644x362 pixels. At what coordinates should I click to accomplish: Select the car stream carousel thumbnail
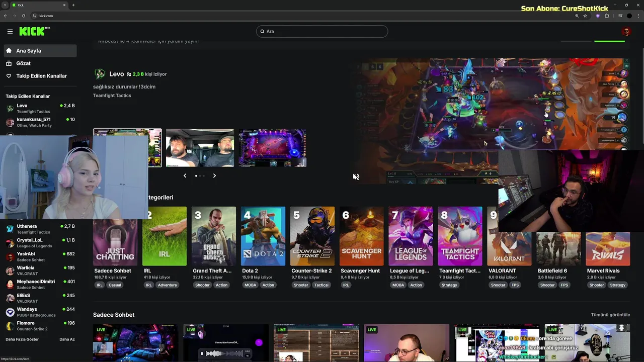coord(200,148)
